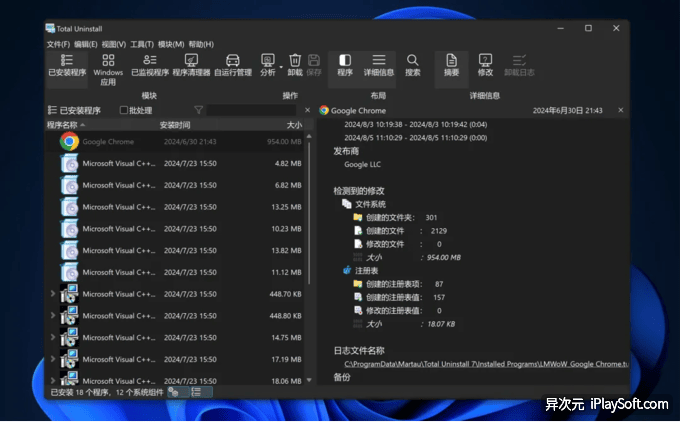Click the disc icon of the 4.82 MB row
This screenshot has height=422, width=680.
tap(69, 164)
